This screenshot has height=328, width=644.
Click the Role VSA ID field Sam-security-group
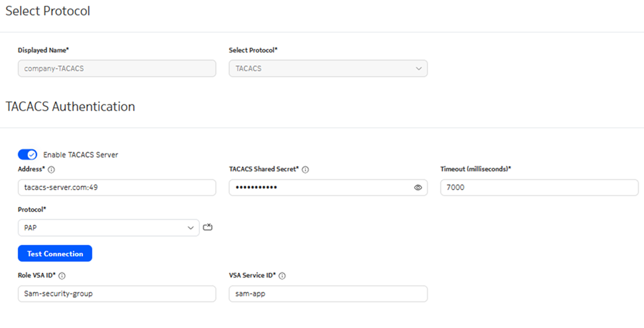coord(117,293)
